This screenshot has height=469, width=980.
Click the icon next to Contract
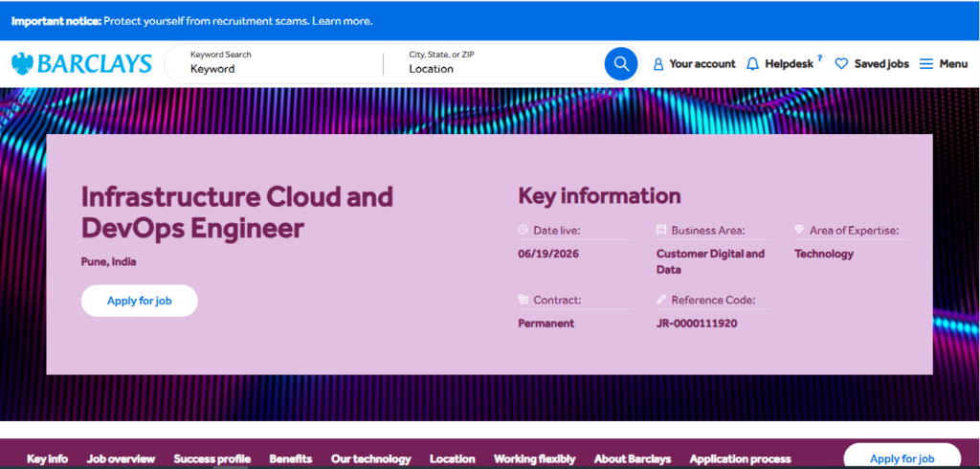click(523, 300)
